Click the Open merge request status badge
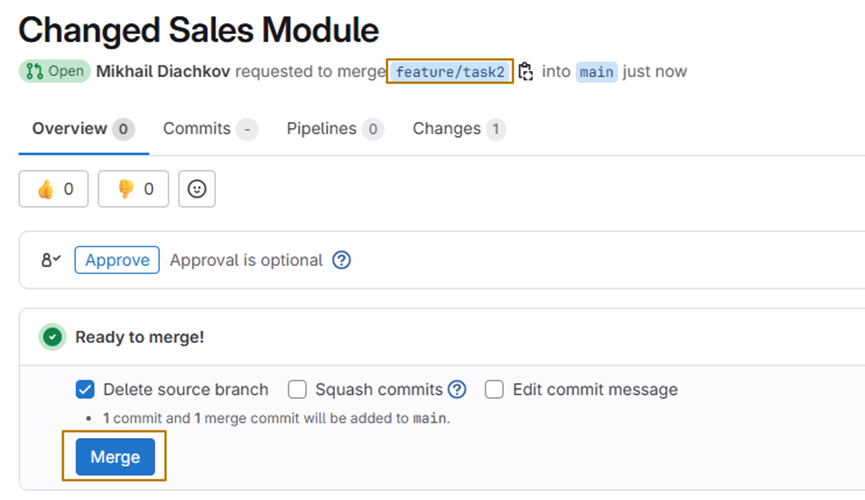The image size is (865, 500). 54,72
